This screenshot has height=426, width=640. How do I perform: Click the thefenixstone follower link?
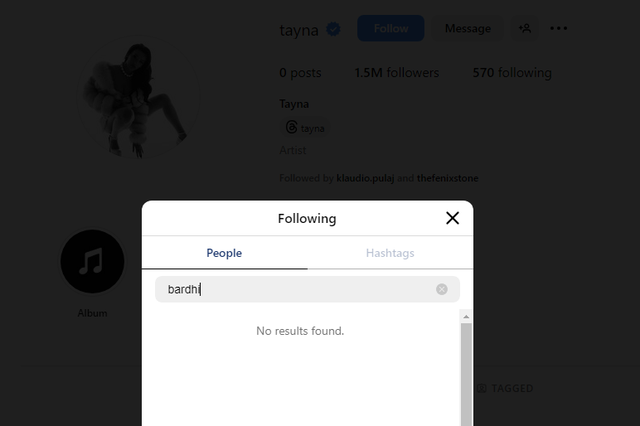pos(447,178)
